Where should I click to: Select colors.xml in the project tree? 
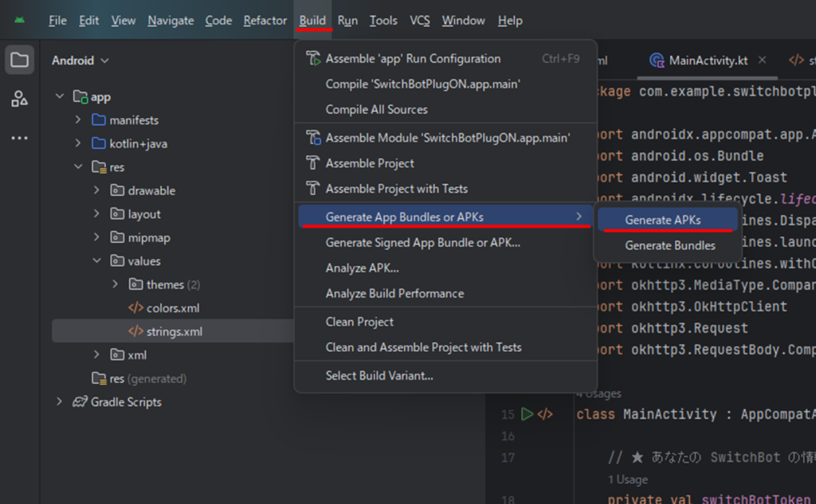click(x=172, y=308)
